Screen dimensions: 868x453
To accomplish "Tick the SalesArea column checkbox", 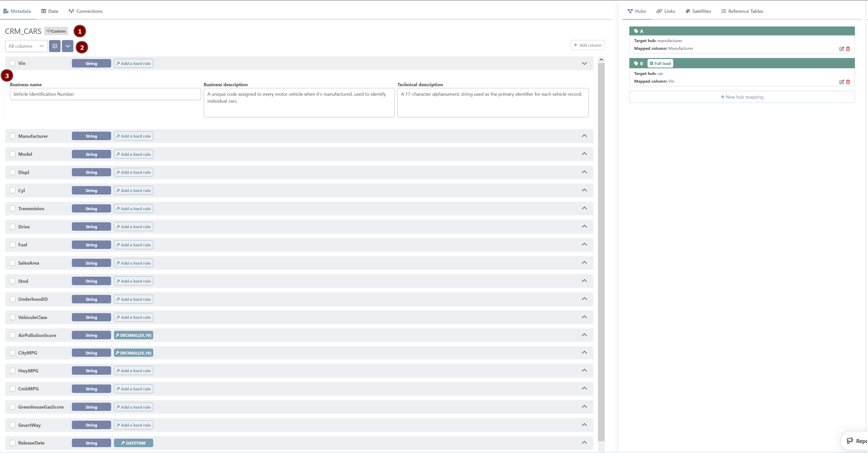I will (13, 263).
